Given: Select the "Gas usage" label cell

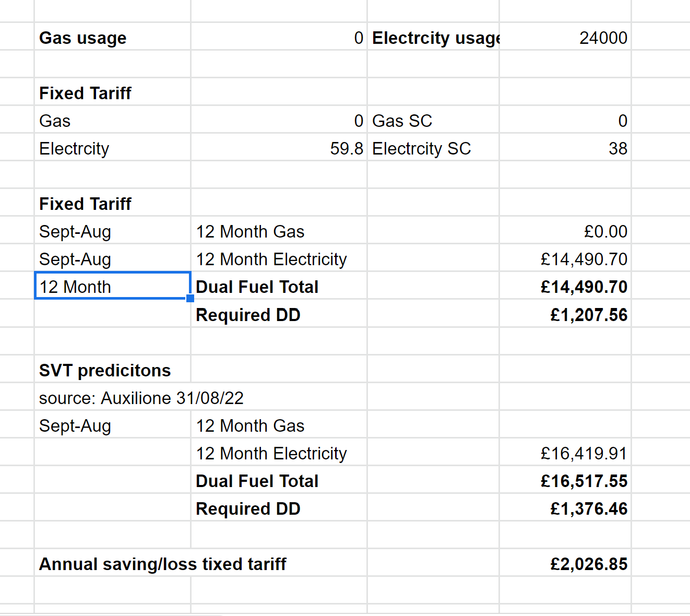Looking at the screenshot, I should [84, 38].
